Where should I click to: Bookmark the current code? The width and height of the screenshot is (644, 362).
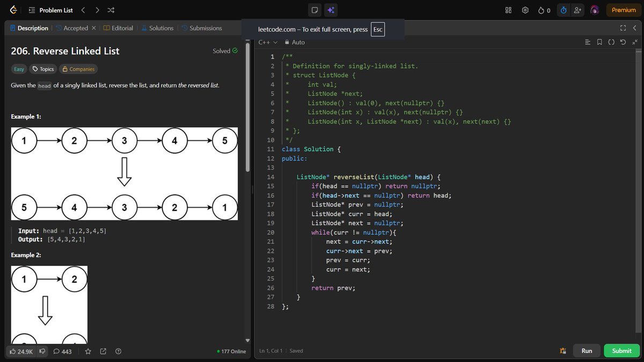pyautogui.click(x=599, y=42)
